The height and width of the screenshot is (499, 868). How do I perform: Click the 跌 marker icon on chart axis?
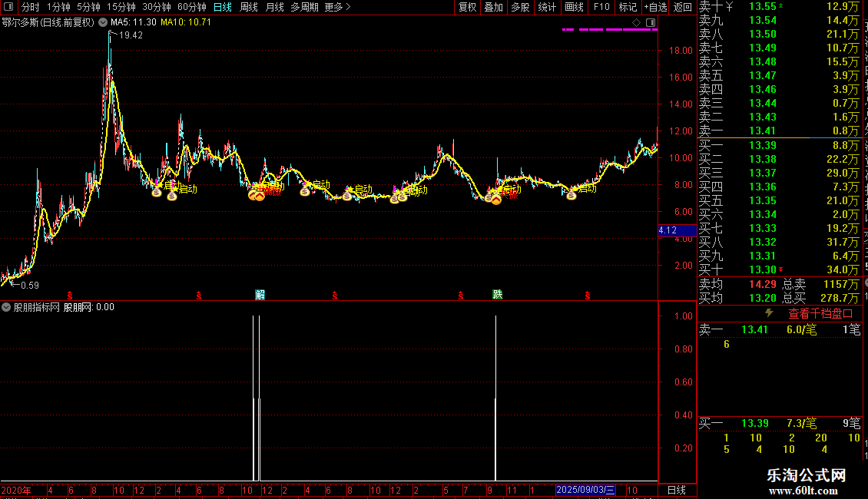point(498,295)
